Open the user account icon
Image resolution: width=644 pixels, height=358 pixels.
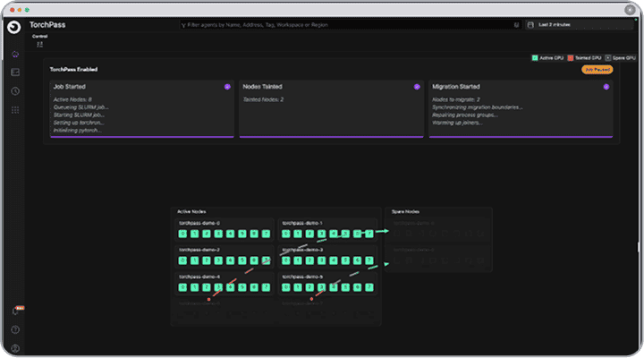click(x=15, y=347)
